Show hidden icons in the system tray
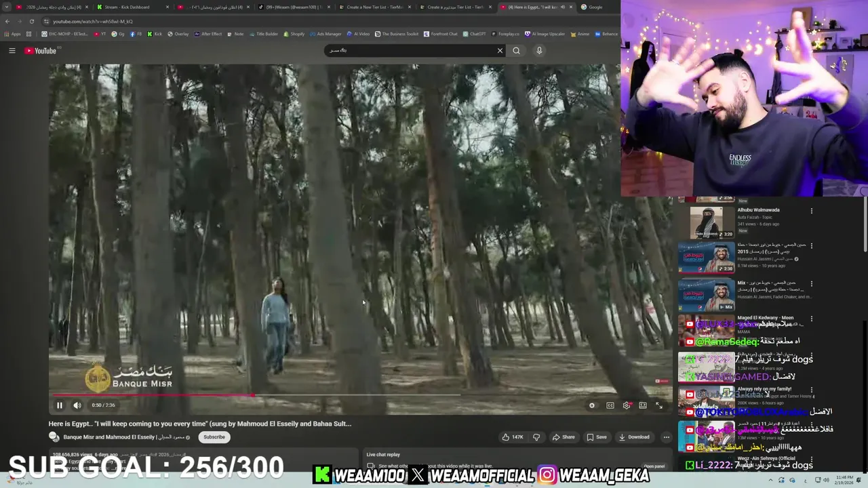Viewport: 868px width, 488px height. (770, 480)
